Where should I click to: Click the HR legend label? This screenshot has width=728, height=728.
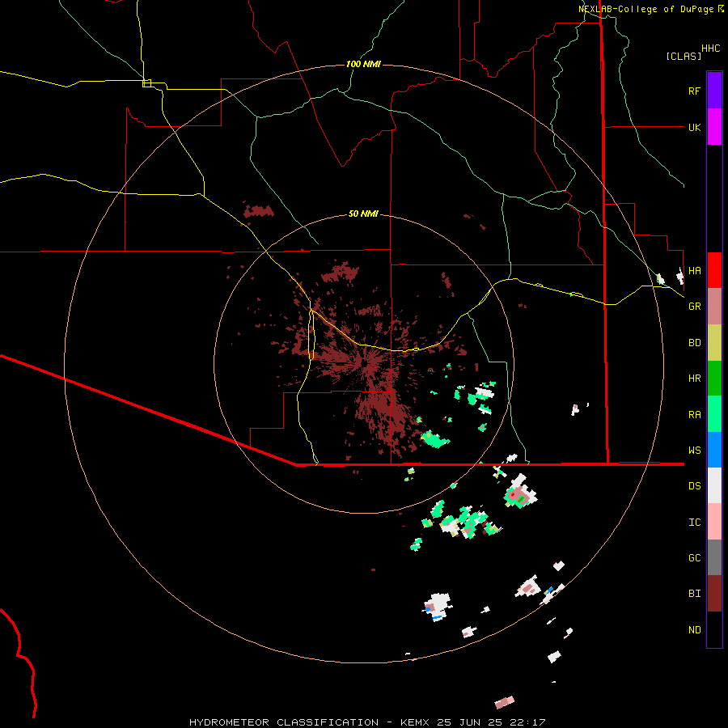[x=694, y=379]
